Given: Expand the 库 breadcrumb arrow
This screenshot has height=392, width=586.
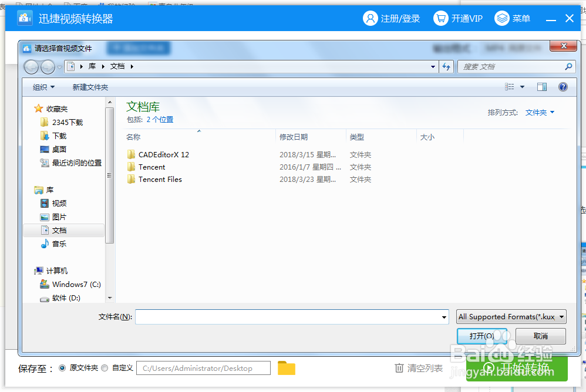Looking at the screenshot, I should 103,66.
